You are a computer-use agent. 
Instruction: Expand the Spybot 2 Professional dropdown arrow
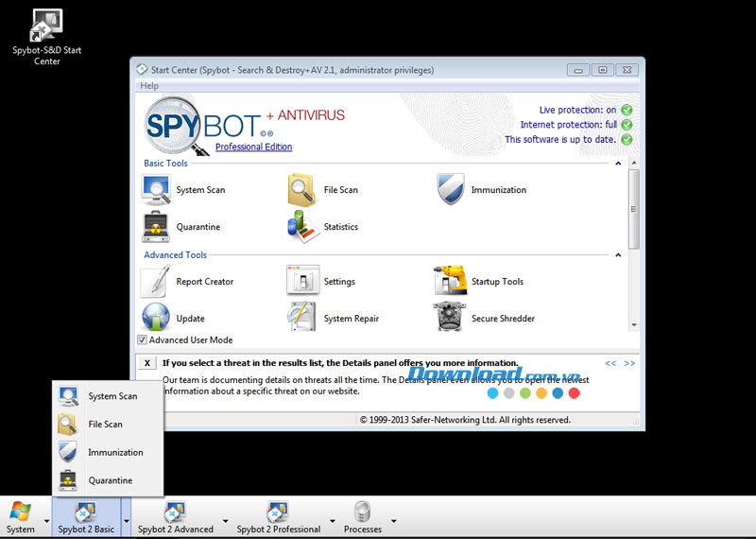click(333, 520)
